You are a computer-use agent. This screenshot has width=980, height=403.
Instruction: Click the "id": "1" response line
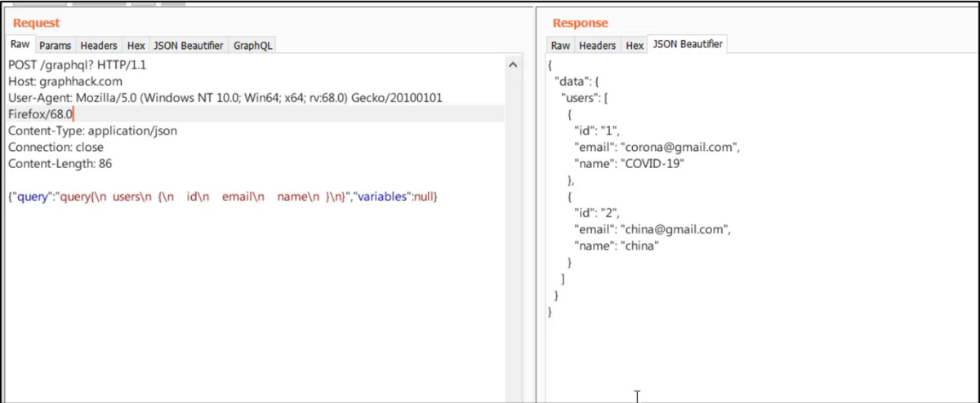coord(598,131)
